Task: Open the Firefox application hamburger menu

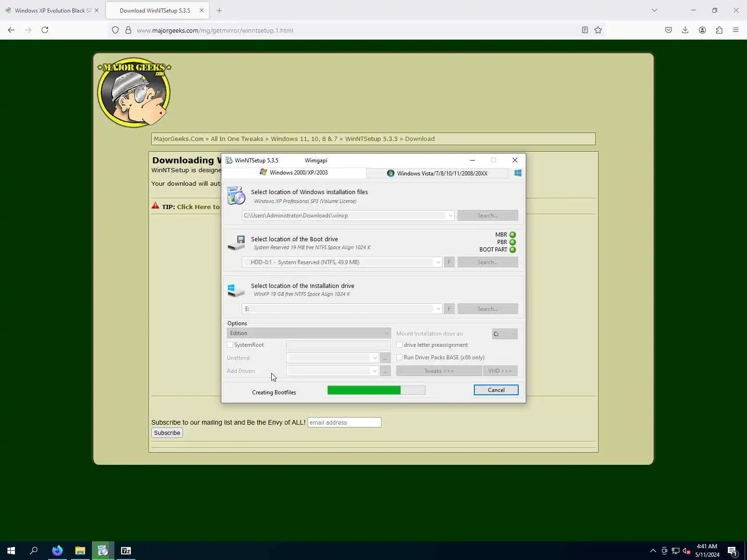Action: click(736, 30)
